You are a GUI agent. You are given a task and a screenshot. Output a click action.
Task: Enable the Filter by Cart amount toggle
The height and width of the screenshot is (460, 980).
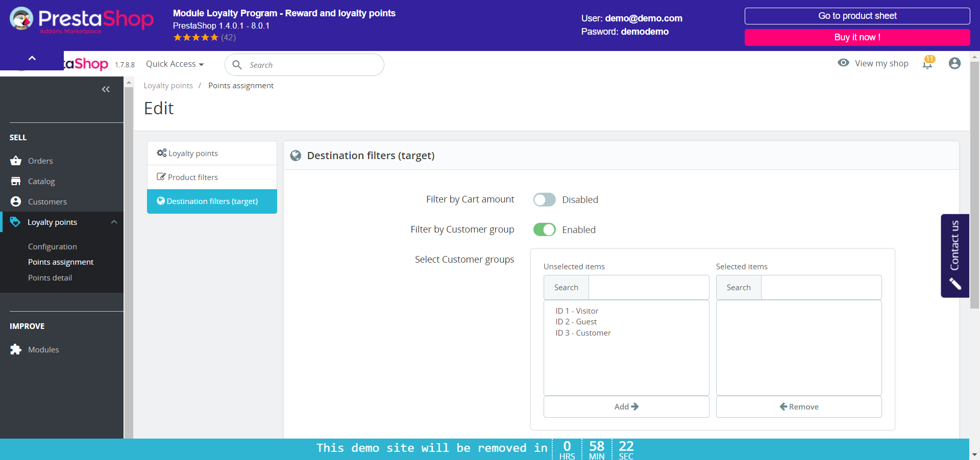(545, 199)
